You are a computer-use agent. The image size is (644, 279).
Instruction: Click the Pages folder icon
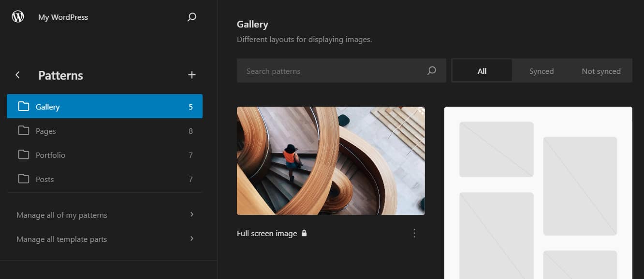(x=24, y=130)
